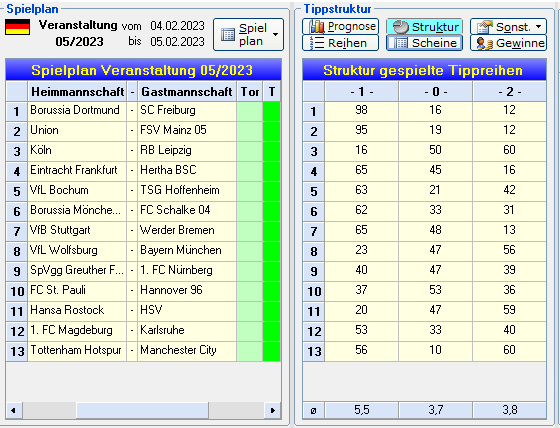The height and width of the screenshot is (428, 560).
Task: Select the Hansa Rostock cell
Action: 77,312
